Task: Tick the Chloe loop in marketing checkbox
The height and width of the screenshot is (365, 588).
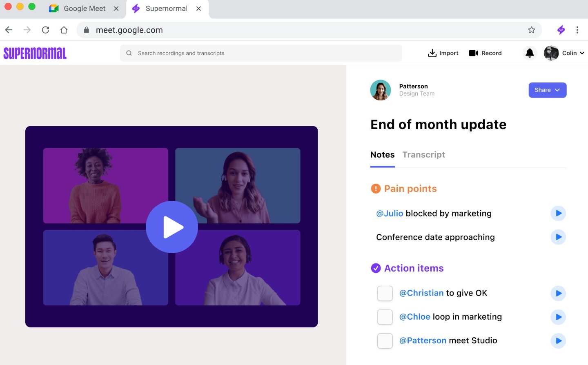Action: [385, 317]
